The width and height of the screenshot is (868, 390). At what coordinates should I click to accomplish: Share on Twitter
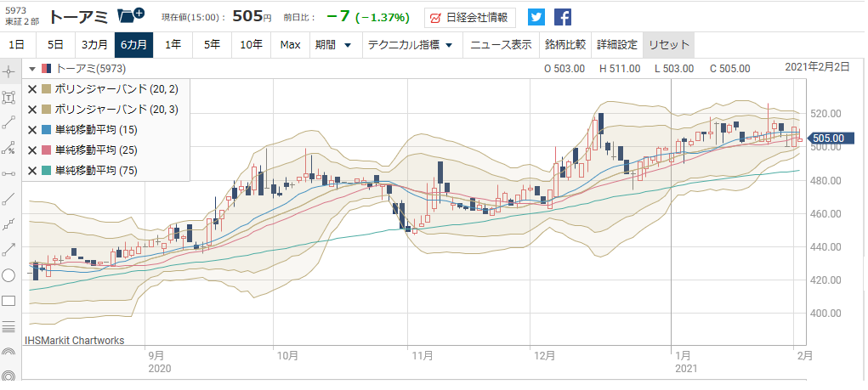pyautogui.click(x=536, y=17)
